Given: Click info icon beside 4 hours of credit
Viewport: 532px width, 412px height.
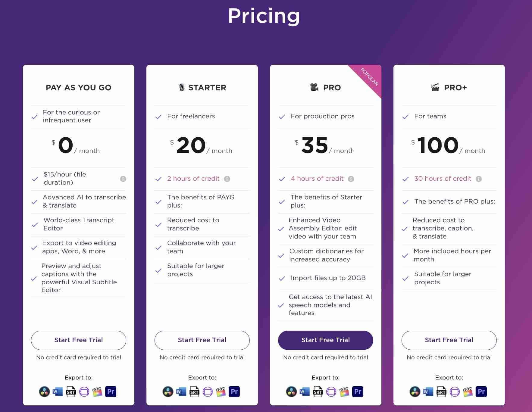Looking at the screenshot, I should (x=351, y=179).
